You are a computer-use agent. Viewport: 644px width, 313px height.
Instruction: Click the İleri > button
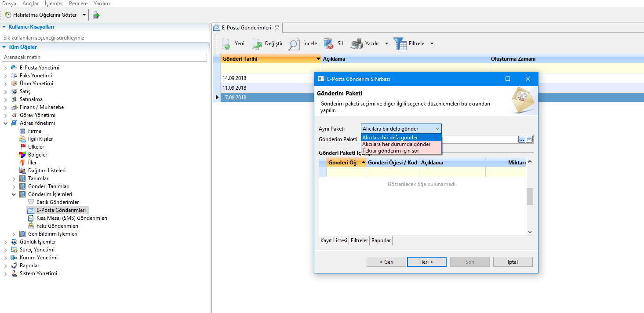click(x=426, y=262)
